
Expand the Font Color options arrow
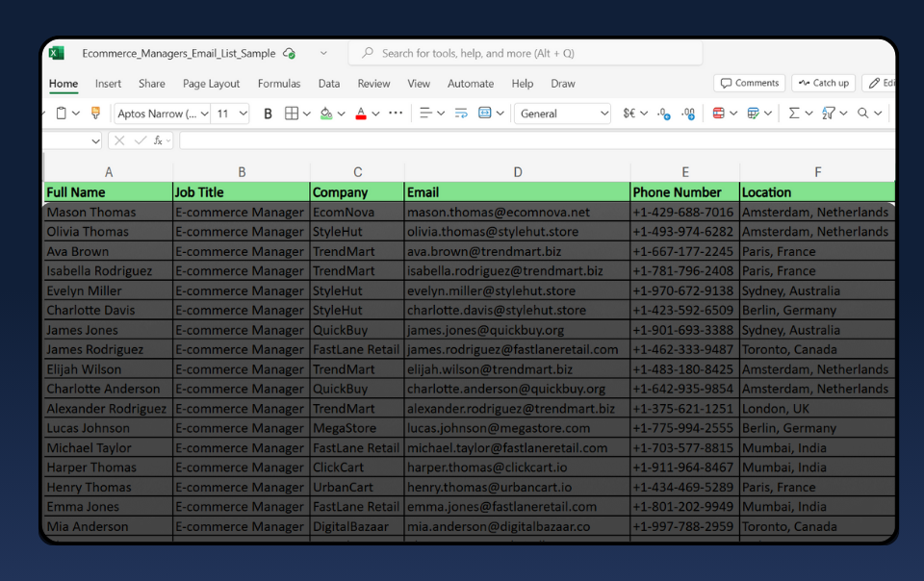point(375,114)
